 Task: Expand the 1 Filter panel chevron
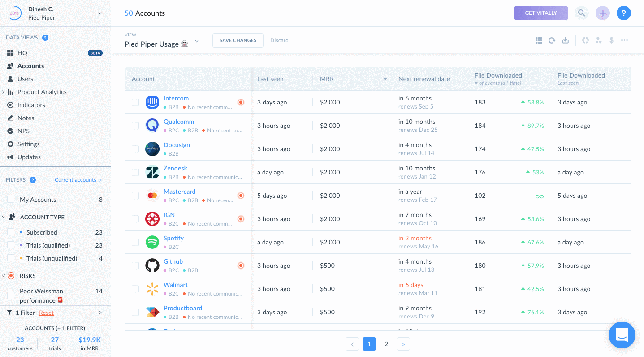tap(100, 313)
